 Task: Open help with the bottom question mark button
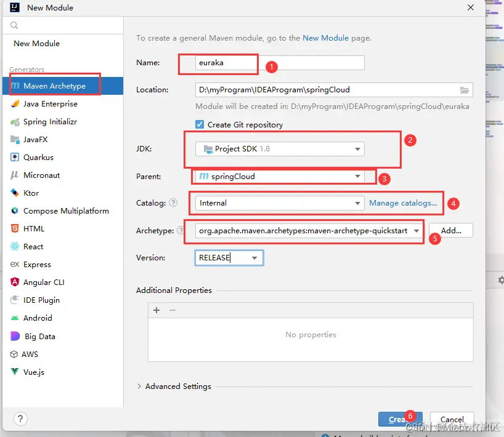click(20, 419)
